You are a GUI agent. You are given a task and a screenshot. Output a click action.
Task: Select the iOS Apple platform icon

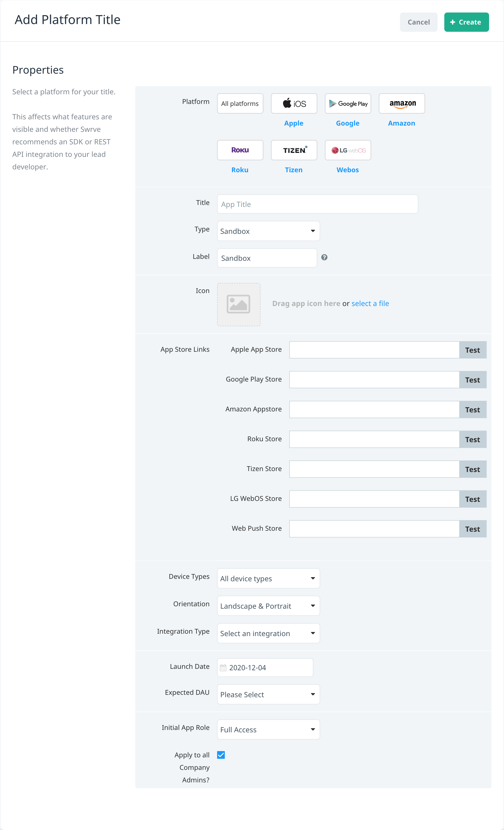(294, 103)
